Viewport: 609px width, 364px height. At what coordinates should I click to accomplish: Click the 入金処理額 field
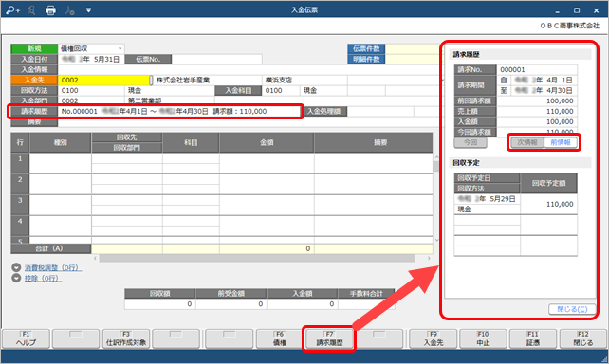pos(380,111)
